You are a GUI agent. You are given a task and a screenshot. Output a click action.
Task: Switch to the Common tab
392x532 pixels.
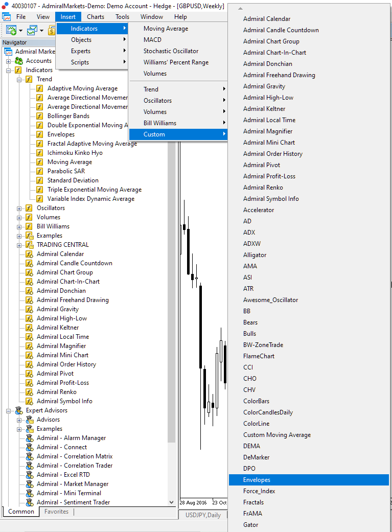pos(21,512)
